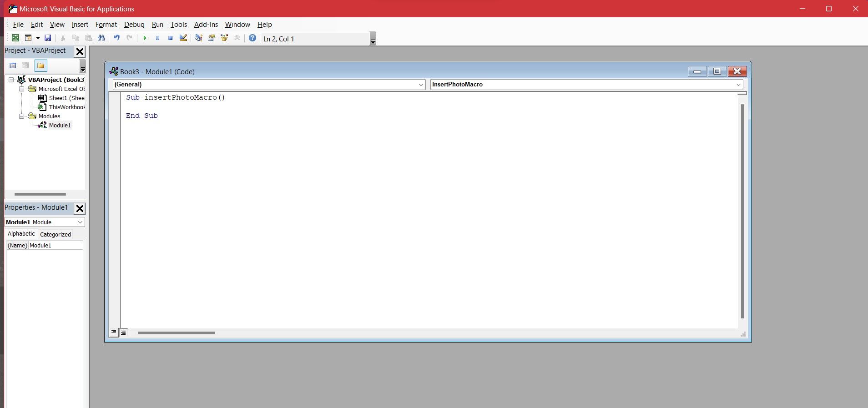The height and width of the screenshot is (408, 868).
Task: Maximize the Book3 - Module1 code window
Action: [717, 71]
